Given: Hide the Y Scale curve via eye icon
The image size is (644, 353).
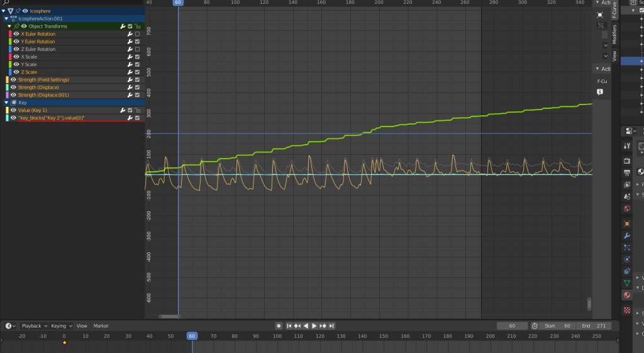Looking at the screenshot, I should click(15, 64).
